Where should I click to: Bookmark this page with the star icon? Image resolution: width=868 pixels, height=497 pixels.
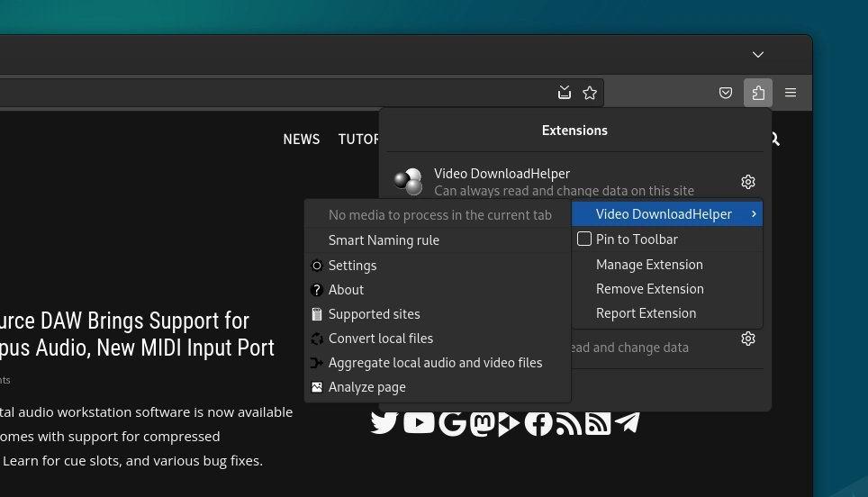(x=590, y=93)
